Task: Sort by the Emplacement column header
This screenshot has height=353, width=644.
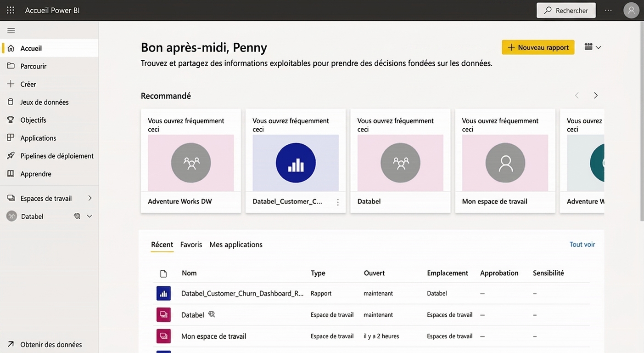Action: tap(448, 273)
